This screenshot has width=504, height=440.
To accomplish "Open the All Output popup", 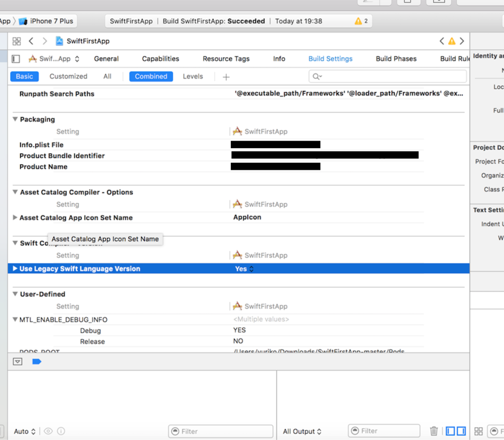I will coord(302,431).
